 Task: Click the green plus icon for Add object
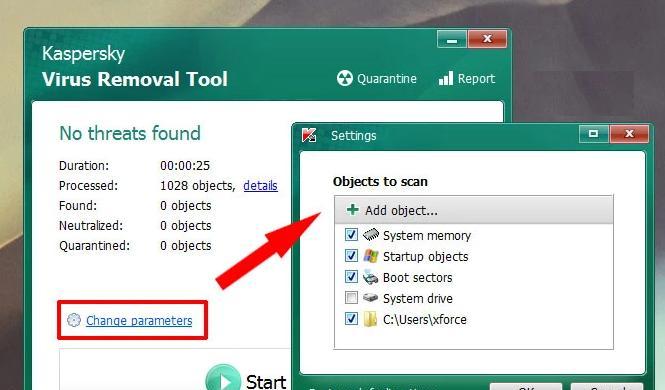tap(352, 209)
